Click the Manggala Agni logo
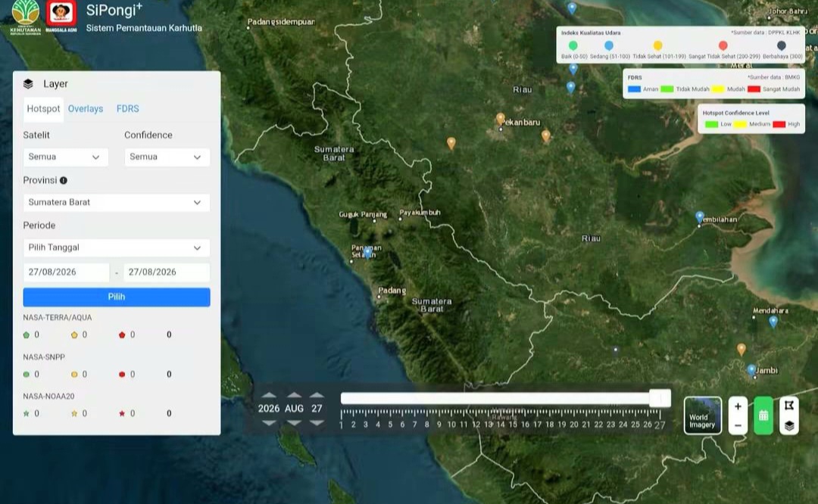This screenshot has height=504, width=818. click(x=61, y=15)
